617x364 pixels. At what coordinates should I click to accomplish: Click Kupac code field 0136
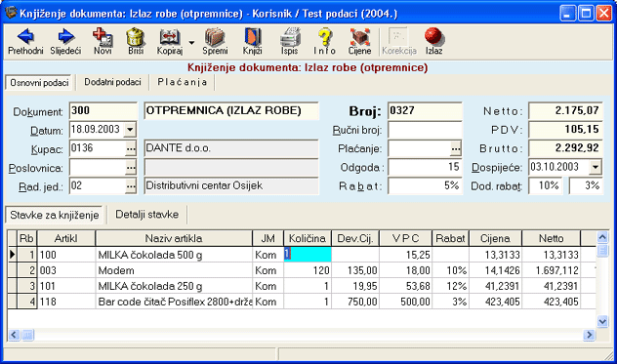tap(98, 148)
